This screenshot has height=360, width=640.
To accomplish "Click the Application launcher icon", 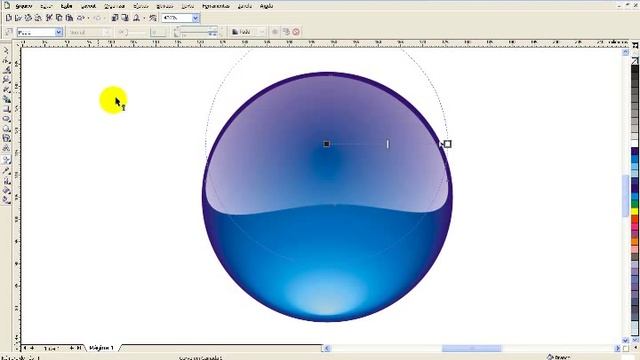I will (136, 18).
